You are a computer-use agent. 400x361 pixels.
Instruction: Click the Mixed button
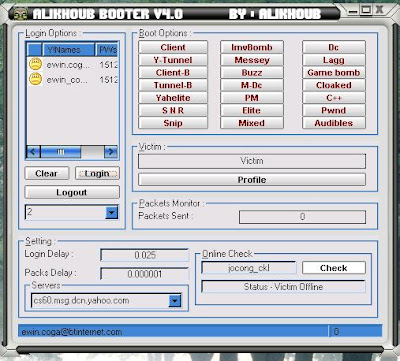tap(252, 123)
